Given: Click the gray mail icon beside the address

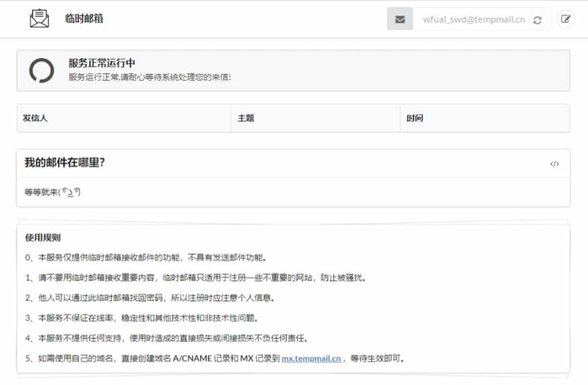Looking at the screenshot, I should pos(400,19).
